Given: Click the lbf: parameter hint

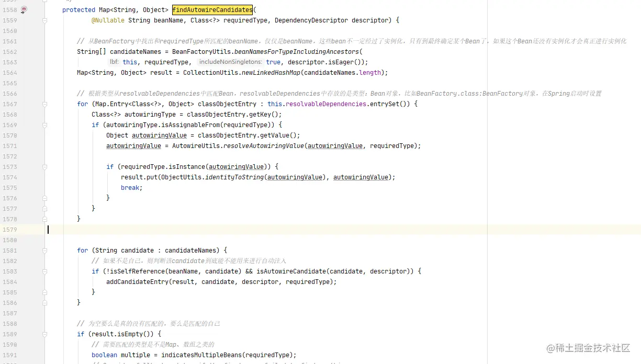Looking at the screenshot, I should 115,62.
